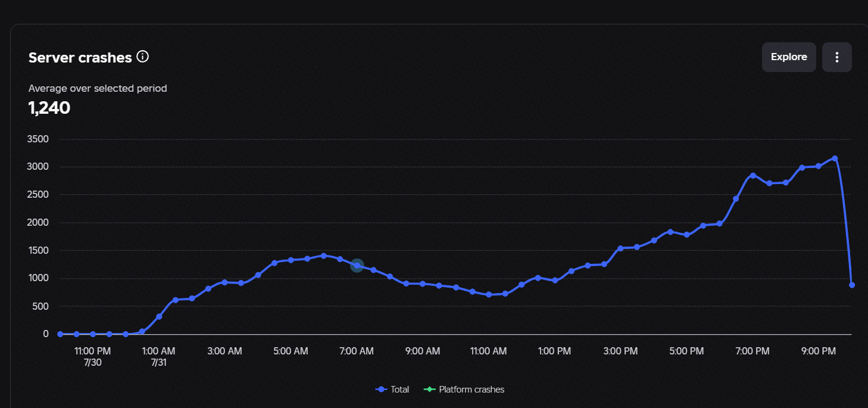Click the 3500 y-axis label

[x=38, y=139]
